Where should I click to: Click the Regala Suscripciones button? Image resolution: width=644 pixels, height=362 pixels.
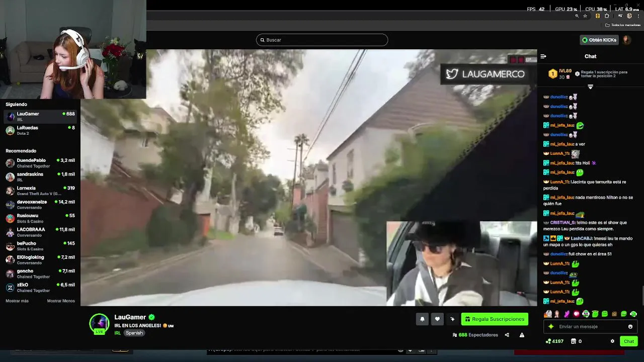pos(495,319)
